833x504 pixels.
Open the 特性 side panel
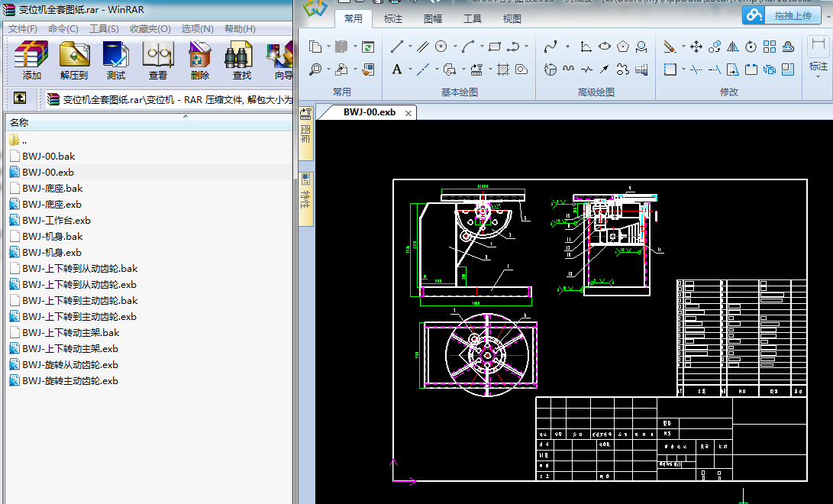305,198
